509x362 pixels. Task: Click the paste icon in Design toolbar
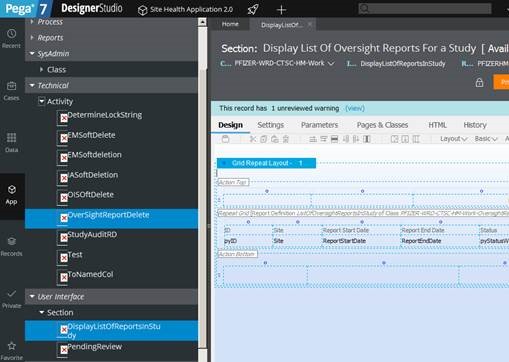[275, 139]
